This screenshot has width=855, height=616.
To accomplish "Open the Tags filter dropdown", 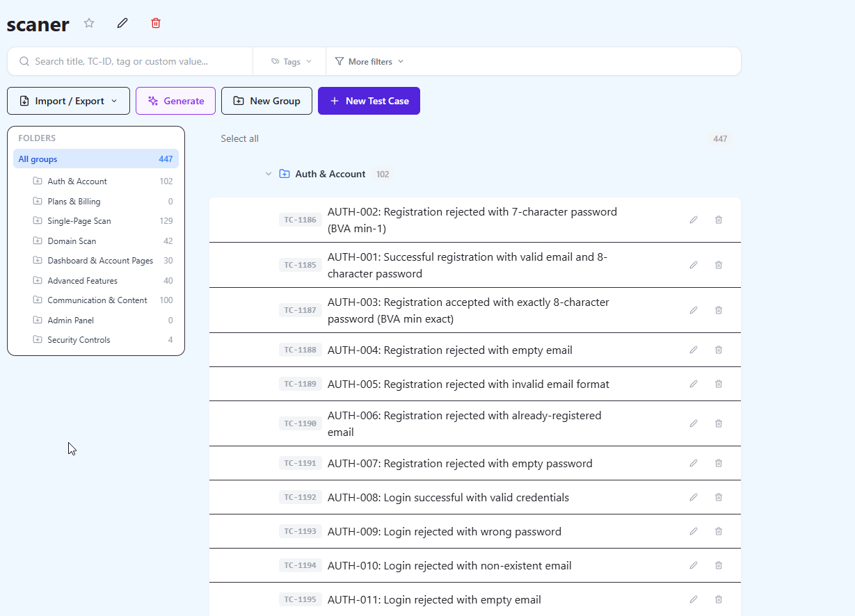I will [291, 61].
